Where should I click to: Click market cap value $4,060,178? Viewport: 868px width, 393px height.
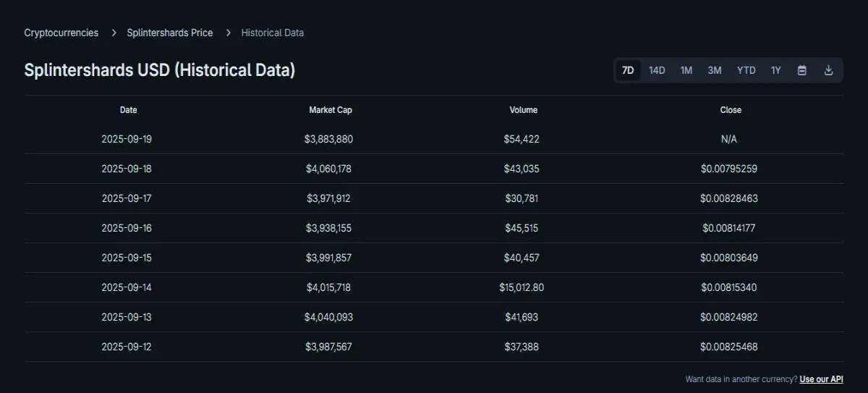coord(329,169)
